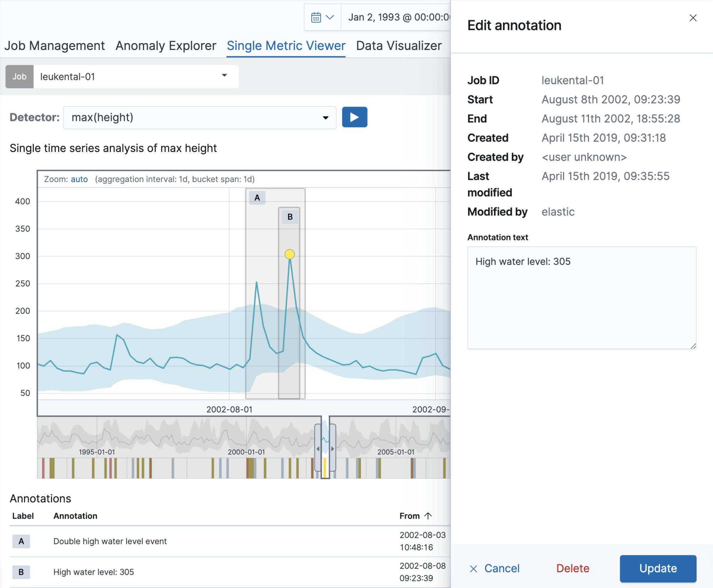
Task: Sort annotations by From column arrow
Action: point(428,516)
